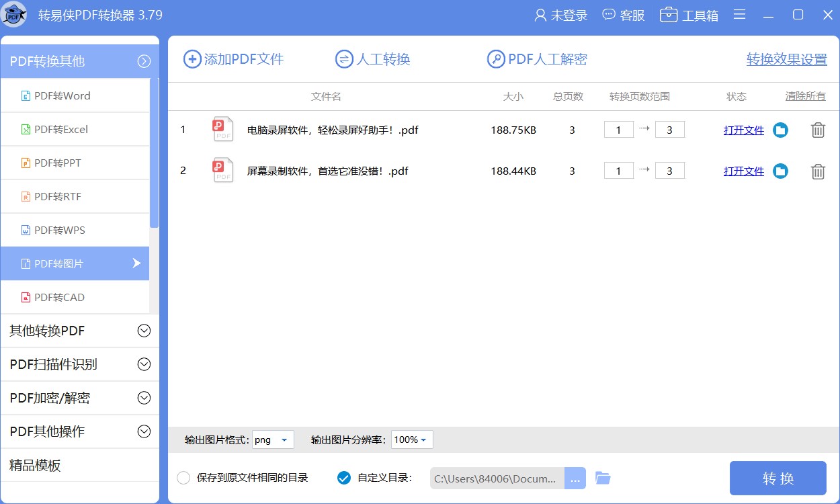Viewport: 840px width, 504px height.
Task: Click the 188.75KB size cell
Action: click(513, 130)
